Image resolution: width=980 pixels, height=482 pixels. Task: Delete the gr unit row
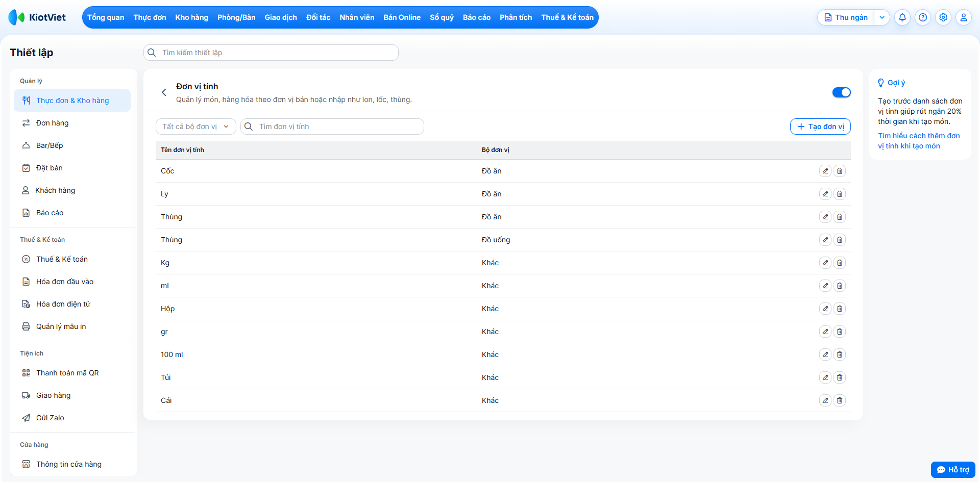click(x=840, y=332)
